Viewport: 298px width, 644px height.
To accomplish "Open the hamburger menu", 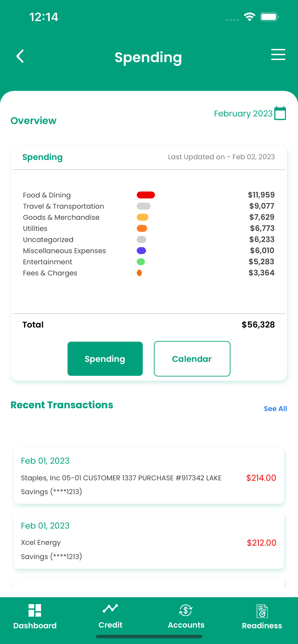I will pyautogui.click(x=278, y=54).
